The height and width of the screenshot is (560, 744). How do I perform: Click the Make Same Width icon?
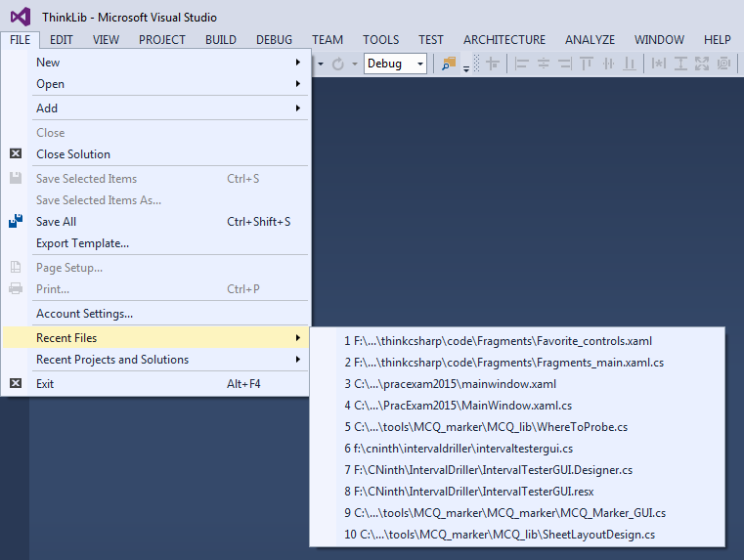[x=659, y=64]
